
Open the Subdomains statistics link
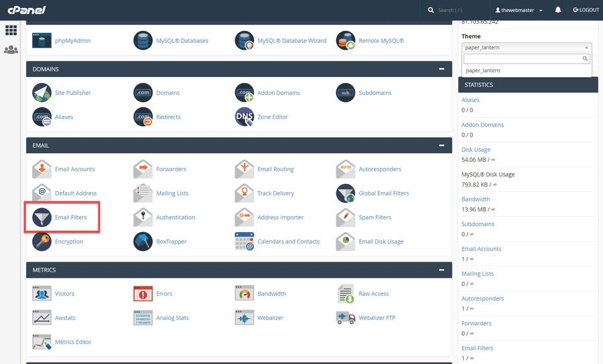click(478, 224)
